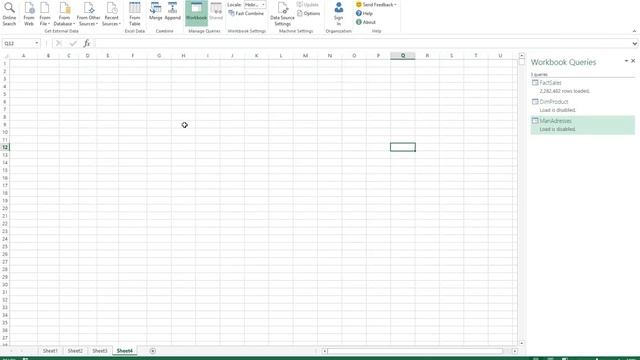Click the FactSales query table icon
The width and height of the screenshot is (640, 360).
535,83
